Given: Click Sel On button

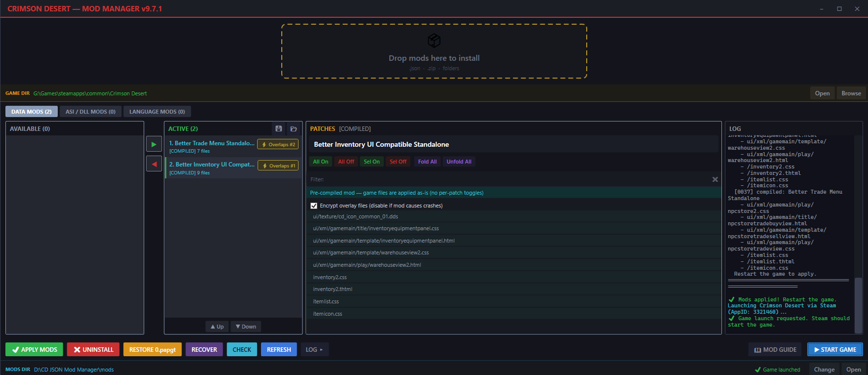Looking at the screenshot, I should tap(372, 162).
